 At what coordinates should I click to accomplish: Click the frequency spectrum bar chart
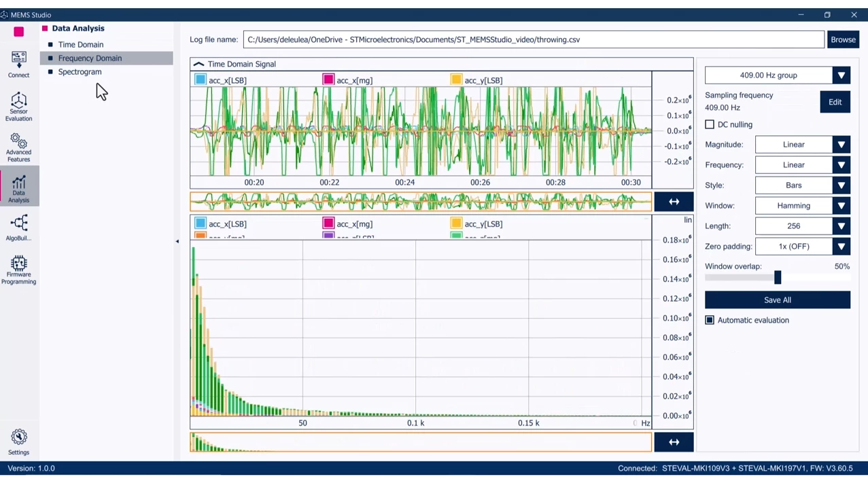[421, 327]
